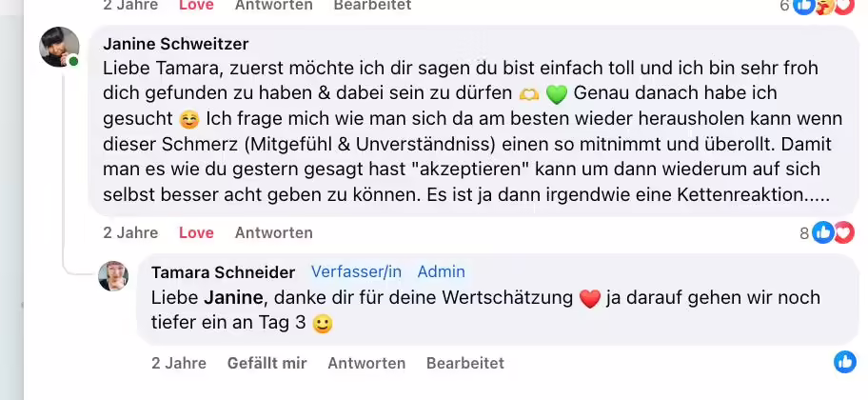This screenshot has height=400, width=868.
Task: Click the '2 Jahre' timestamp on Janine's comment
Action: click(130, 232)
